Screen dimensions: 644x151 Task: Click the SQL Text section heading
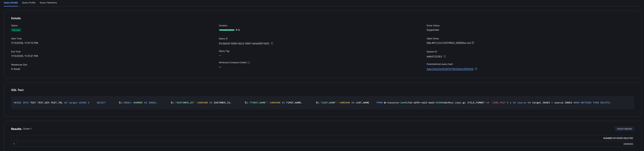17,90
